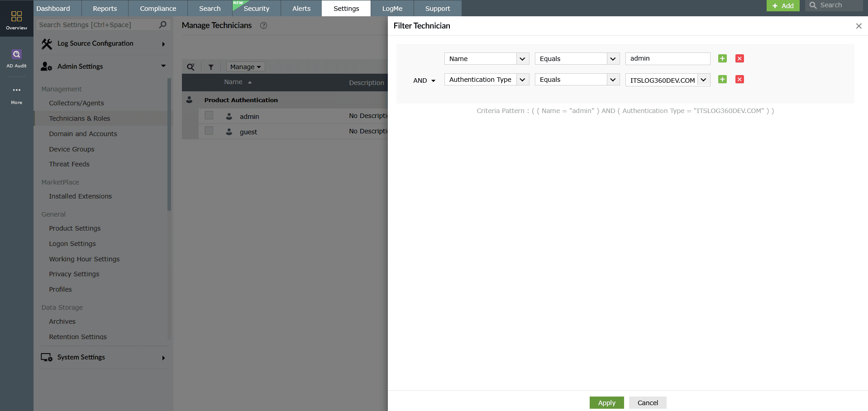
Task: Open the Support tab
Action: 438,9
